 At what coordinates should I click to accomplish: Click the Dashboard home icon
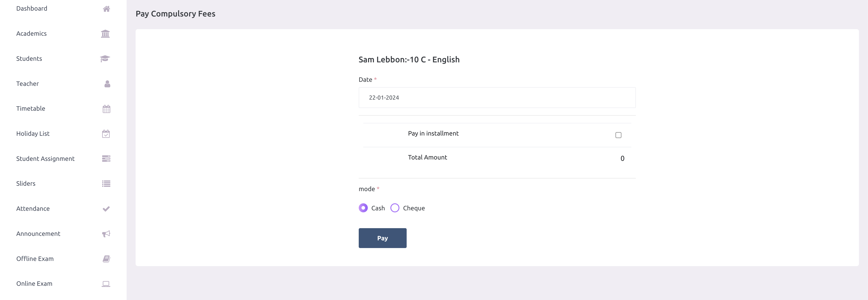coord(106,9)
